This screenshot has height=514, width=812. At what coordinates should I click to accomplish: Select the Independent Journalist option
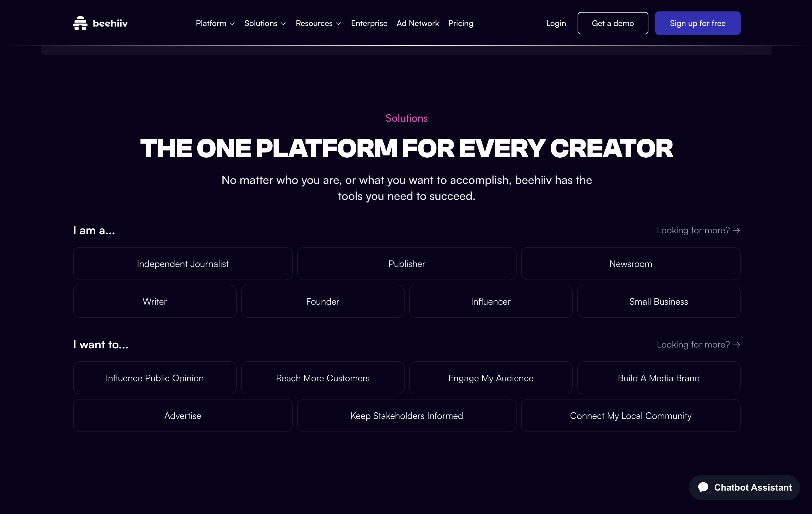click(182, 264)
